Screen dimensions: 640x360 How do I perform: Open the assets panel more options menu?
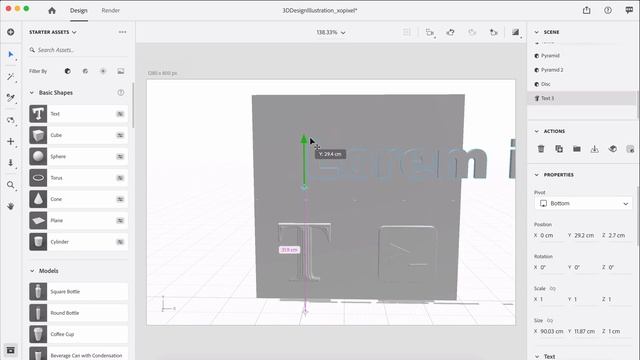pyautogui.click(x=122, y=32)
